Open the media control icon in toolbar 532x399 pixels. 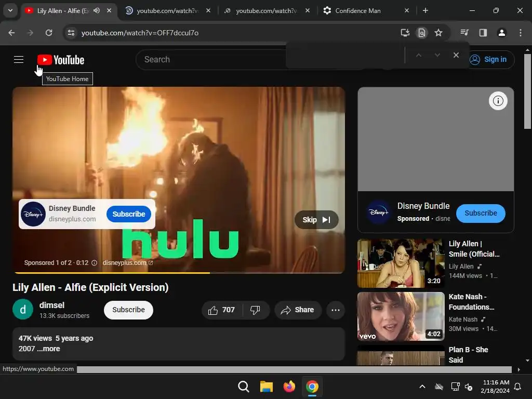coord(464,33)
